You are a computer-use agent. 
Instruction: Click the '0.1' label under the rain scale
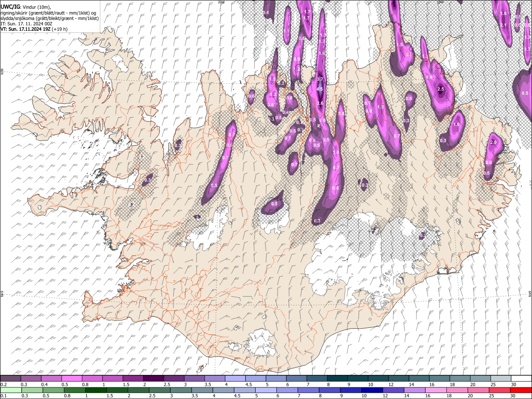[3, 396]
